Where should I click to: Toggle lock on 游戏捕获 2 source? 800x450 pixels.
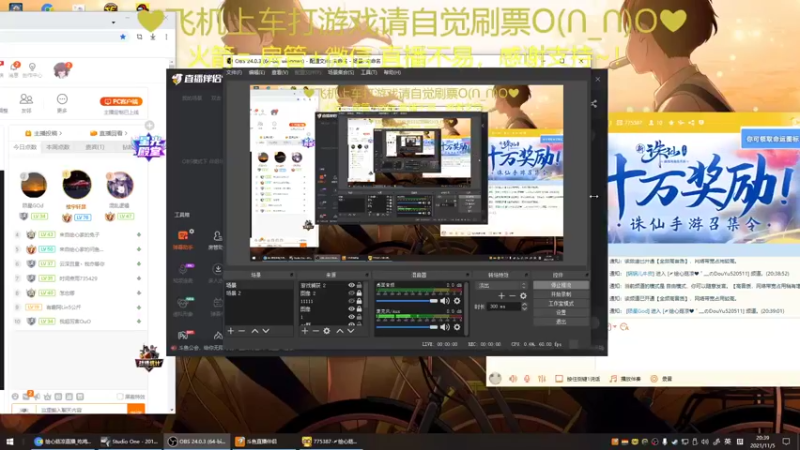tap(359, 286)
